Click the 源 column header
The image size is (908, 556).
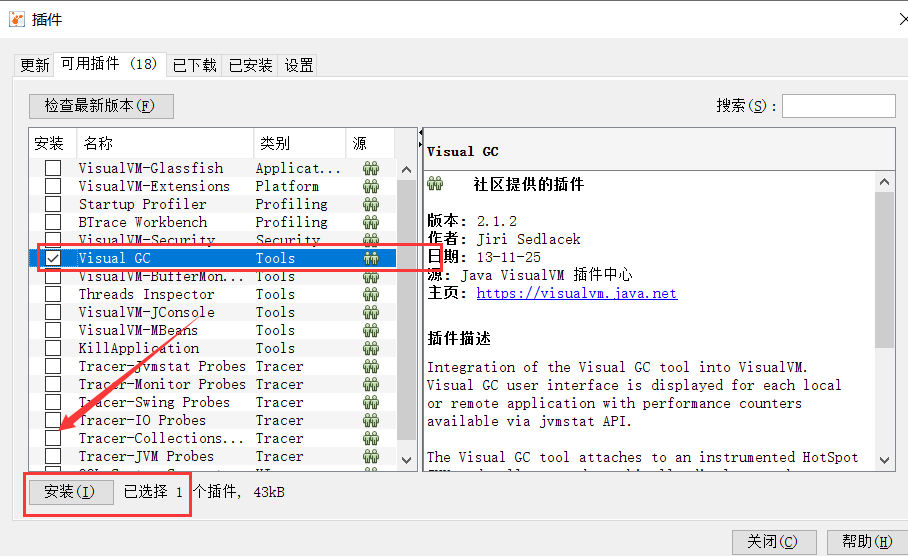point(371,143)
